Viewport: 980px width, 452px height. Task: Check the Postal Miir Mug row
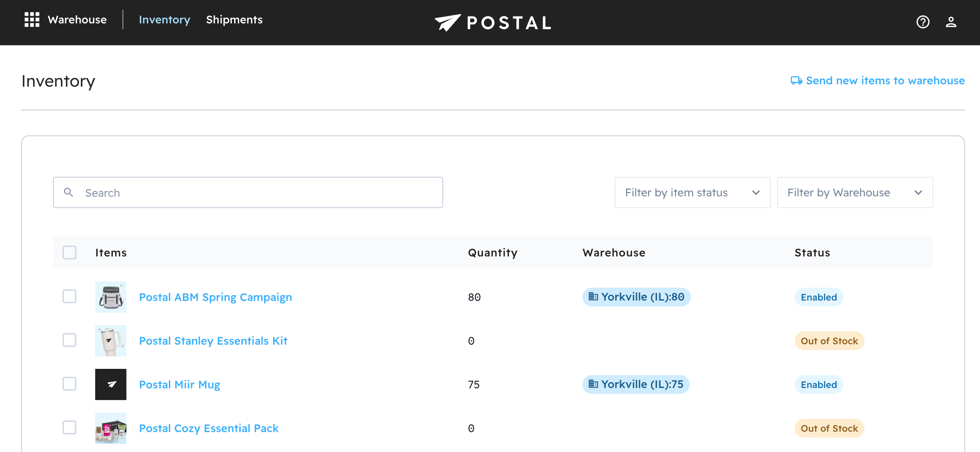click(x=69, y=384)
